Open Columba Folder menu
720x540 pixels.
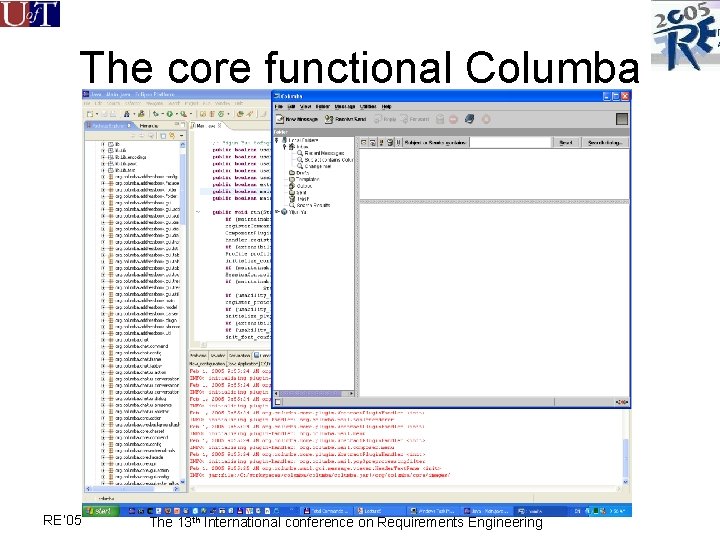tap(323, 107)
